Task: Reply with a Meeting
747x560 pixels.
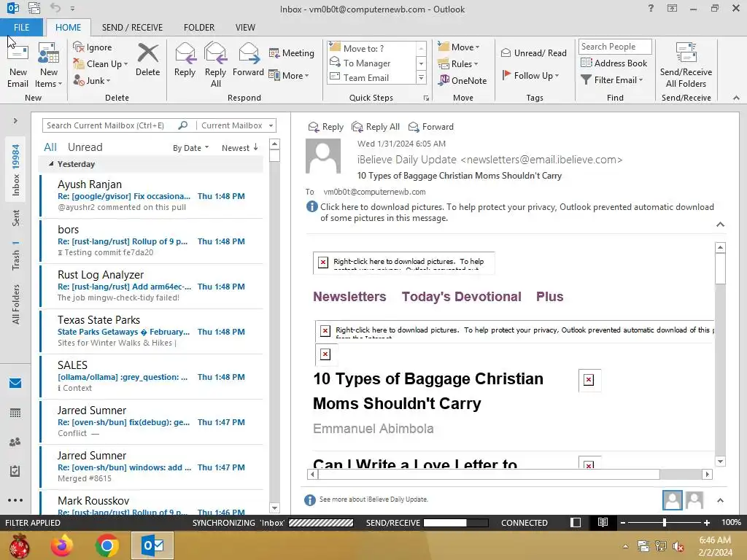Action: [291, 52]
